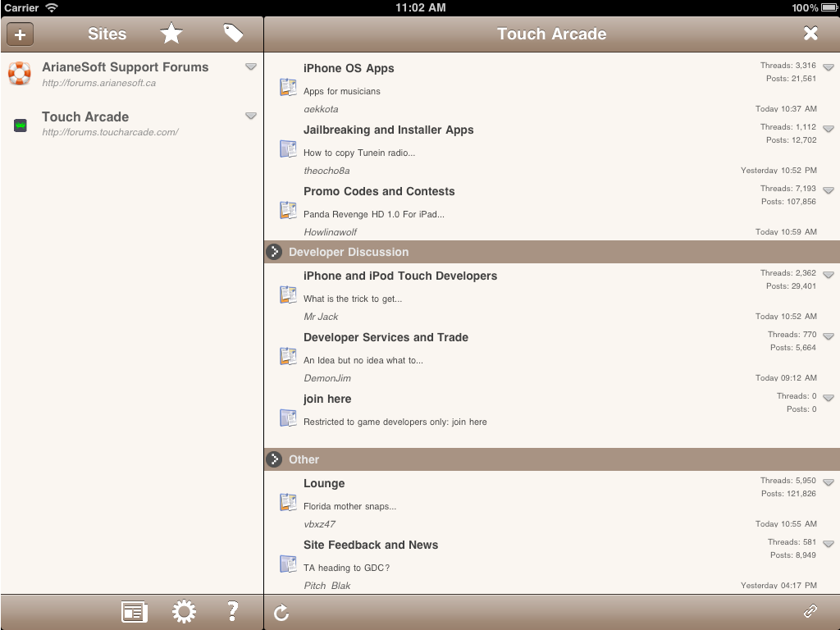Viewport: 840px width, 630px height.
Task: Click the forum icon beside Lounge
Action: (288, 502)
